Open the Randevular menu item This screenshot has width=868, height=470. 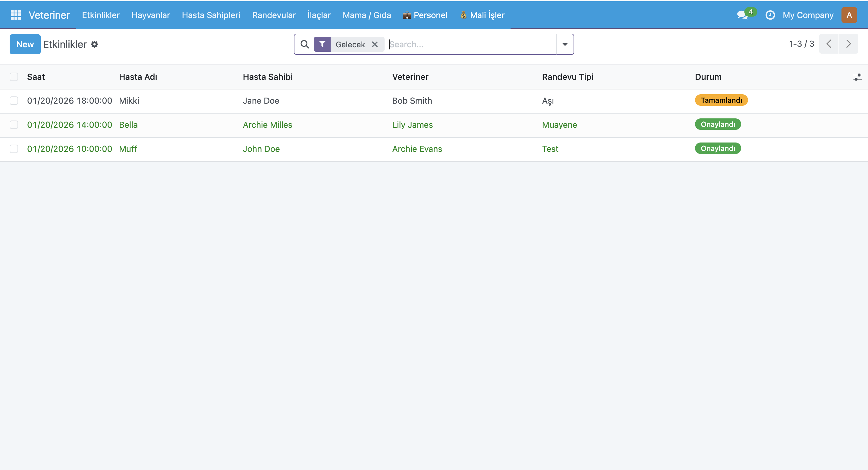coord(274,15)
